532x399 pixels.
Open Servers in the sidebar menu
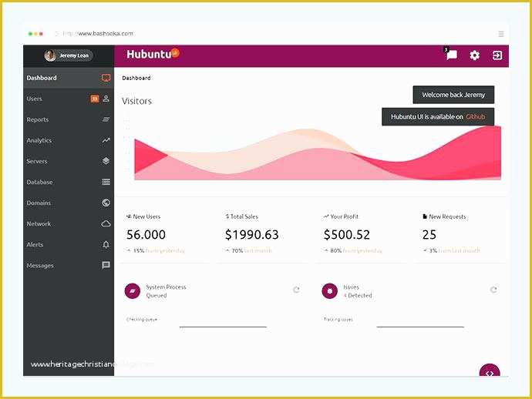click(69, 161)
